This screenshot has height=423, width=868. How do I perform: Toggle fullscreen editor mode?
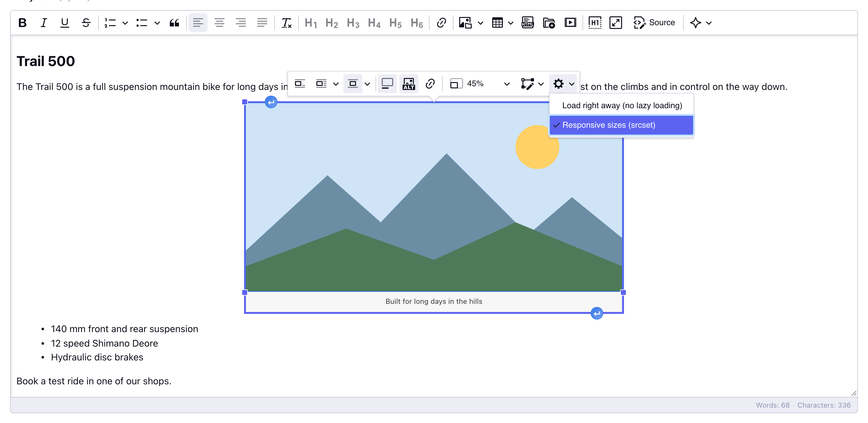(x=616, y=23)
